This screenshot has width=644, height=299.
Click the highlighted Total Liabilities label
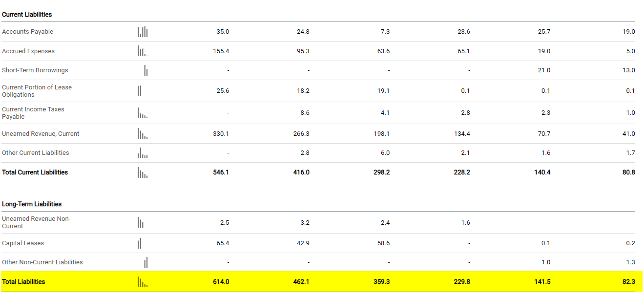tap(23, 282)
